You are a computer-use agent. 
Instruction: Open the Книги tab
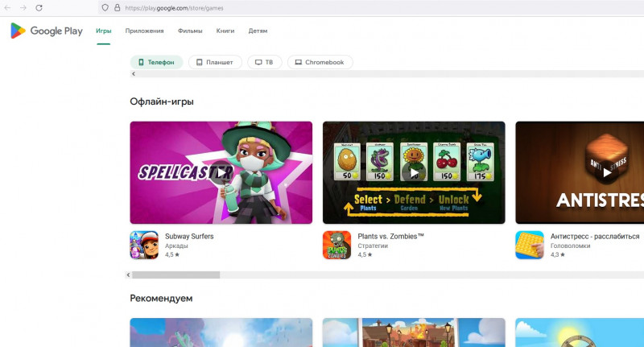[225, 31]
